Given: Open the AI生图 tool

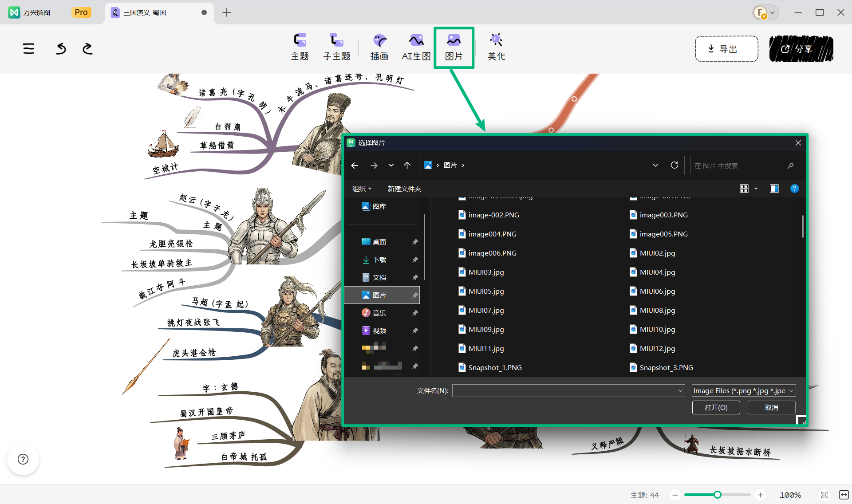Looking at the screenshot, I should 416,47.
